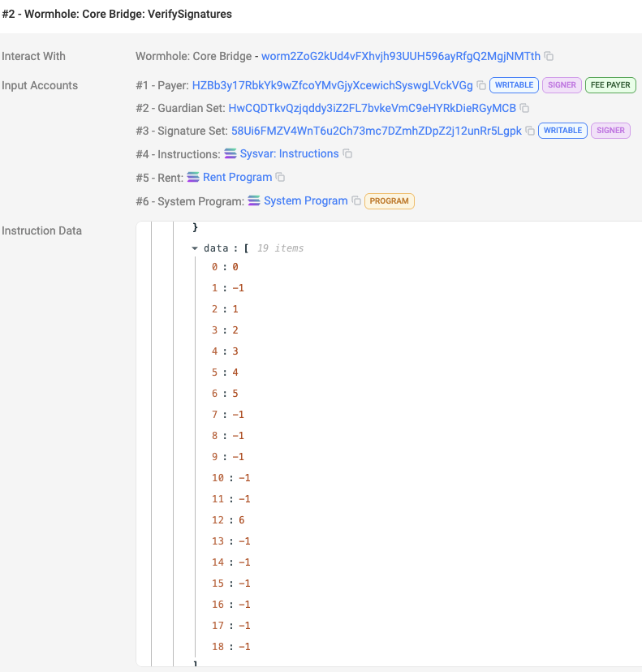Open the Guardian Set HwCQDTkvQzjq... link
The height and width of the screenshot is (672, 642).
click(x=372, y=108)
